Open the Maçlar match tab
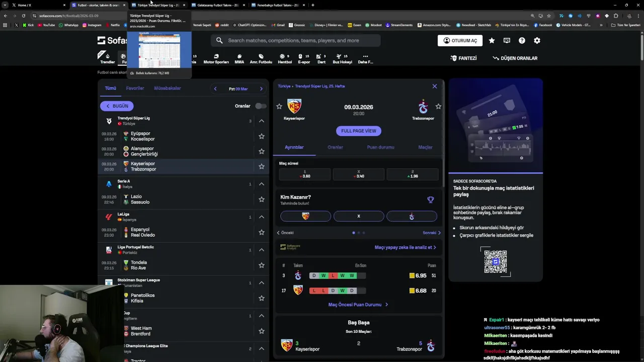The height and width of the screenshot is (362, 644). point(425,147)
